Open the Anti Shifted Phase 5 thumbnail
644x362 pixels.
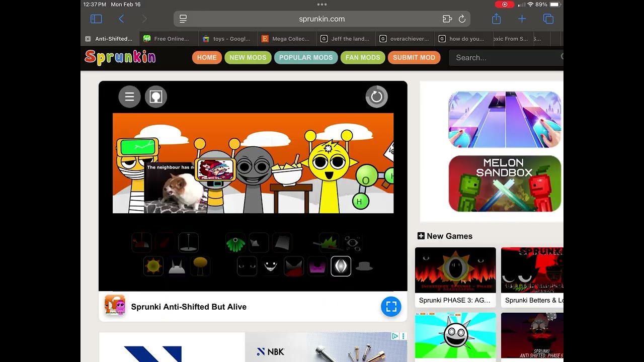pyautogui.click(x=532, y=336)
